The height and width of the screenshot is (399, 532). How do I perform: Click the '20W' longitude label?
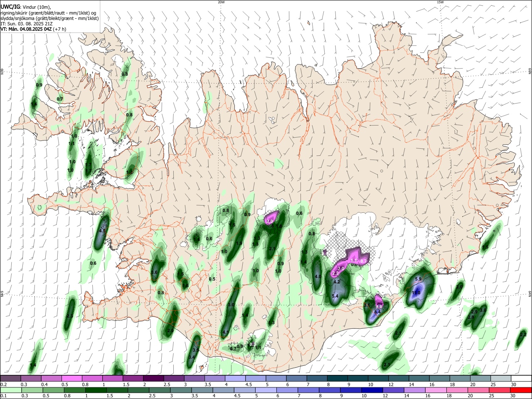[x=221, y=2]
